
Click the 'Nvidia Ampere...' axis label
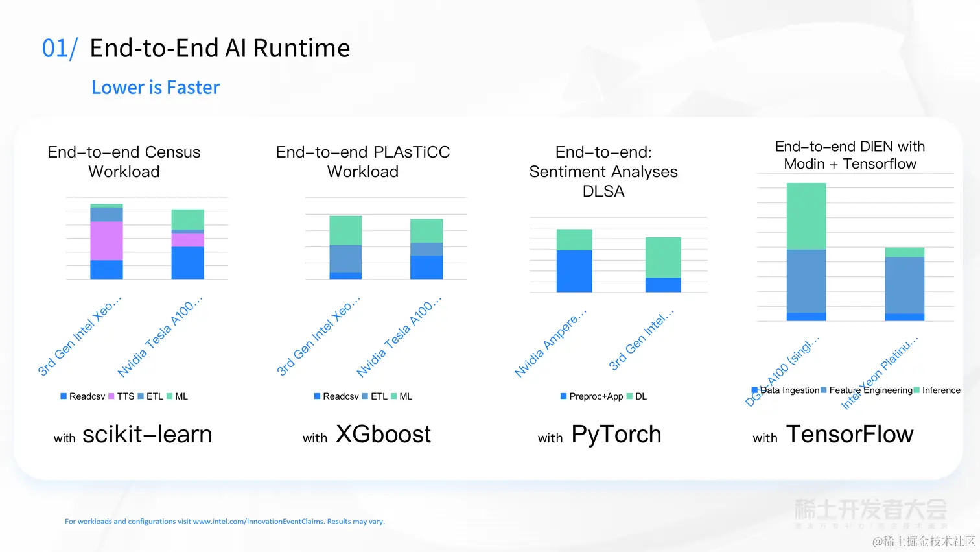coord(550,342)
